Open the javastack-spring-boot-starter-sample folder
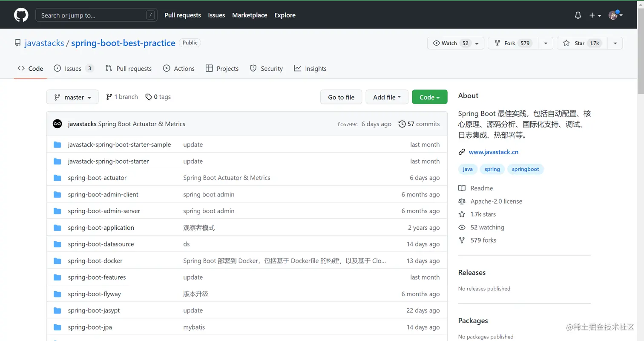 click(x=119, y=144)
